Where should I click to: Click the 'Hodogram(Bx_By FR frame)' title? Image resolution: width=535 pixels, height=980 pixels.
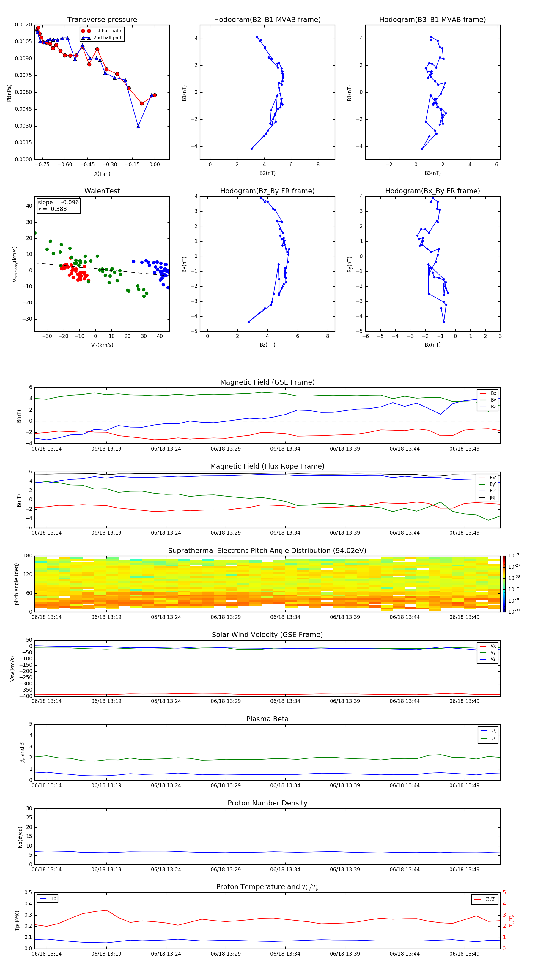(x=432, y=191)
